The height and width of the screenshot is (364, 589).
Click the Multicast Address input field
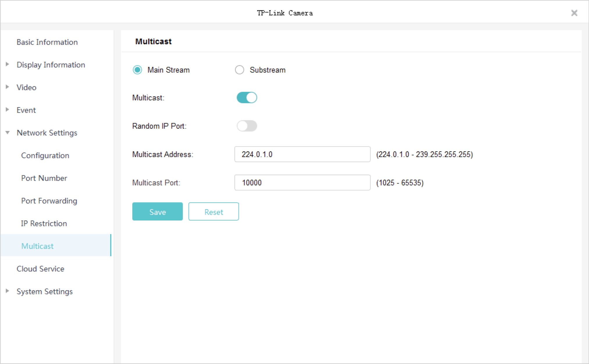pyautogui.click(x=302, y=154)
